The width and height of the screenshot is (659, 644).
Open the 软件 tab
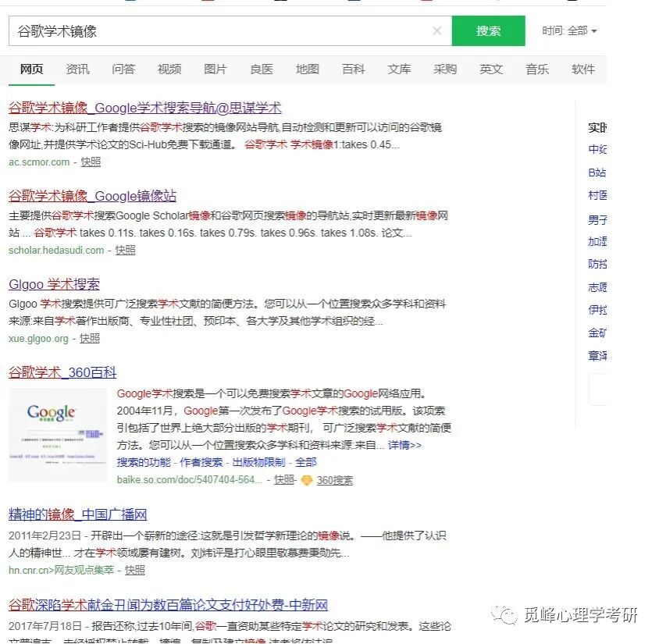(x=583, y=69)
